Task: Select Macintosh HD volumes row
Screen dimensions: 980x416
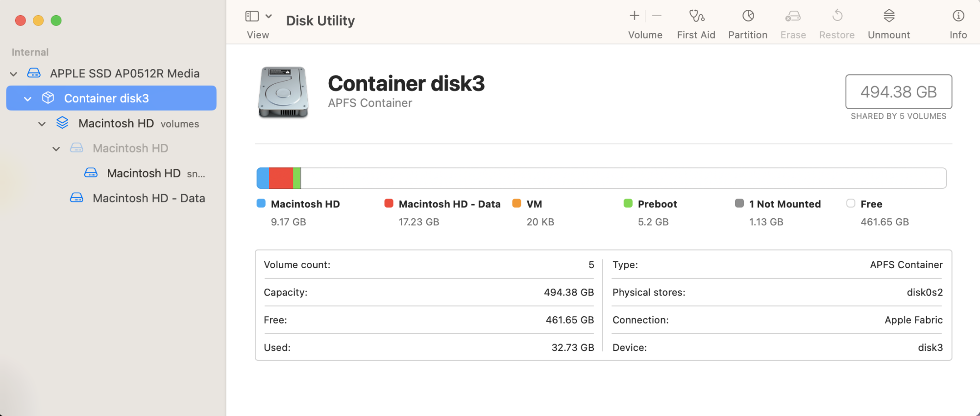Action: pos(111,123)
